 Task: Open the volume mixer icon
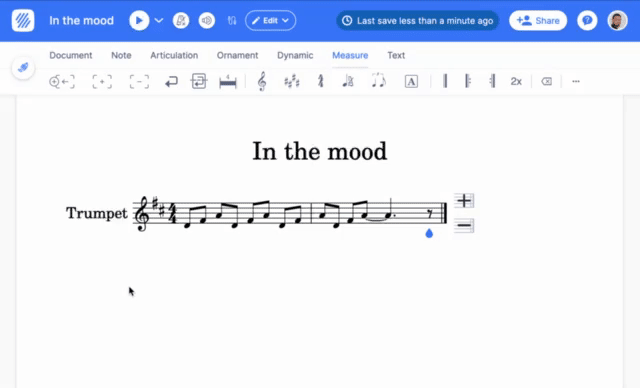tap(207, 20)
